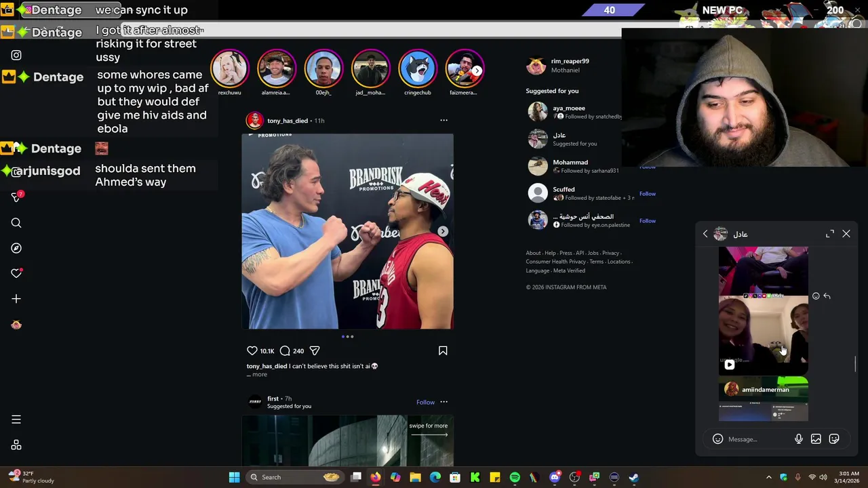Open the Meta apps grid icon
The height and width of the screenshot is (488, 868).
click(16, 445)
